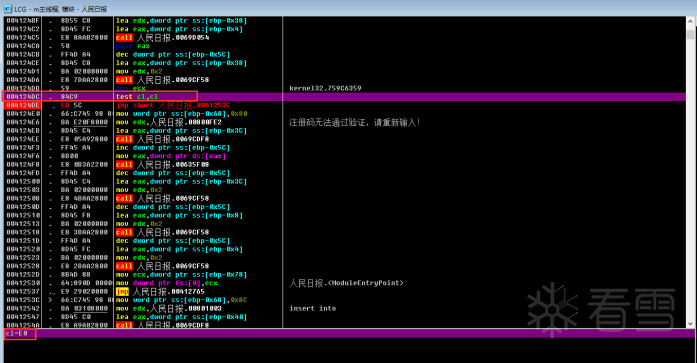Click 'cl=E0' in the information pane
This screenshot has height=363, width=697.
pyautogui.click(x=17, y=333)
